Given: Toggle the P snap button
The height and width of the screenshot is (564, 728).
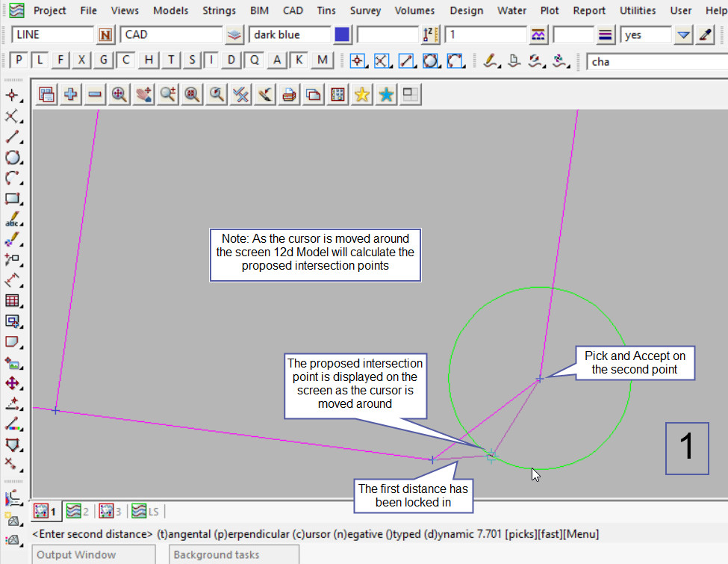Looking at the screenshot, I should coord(19,61).
